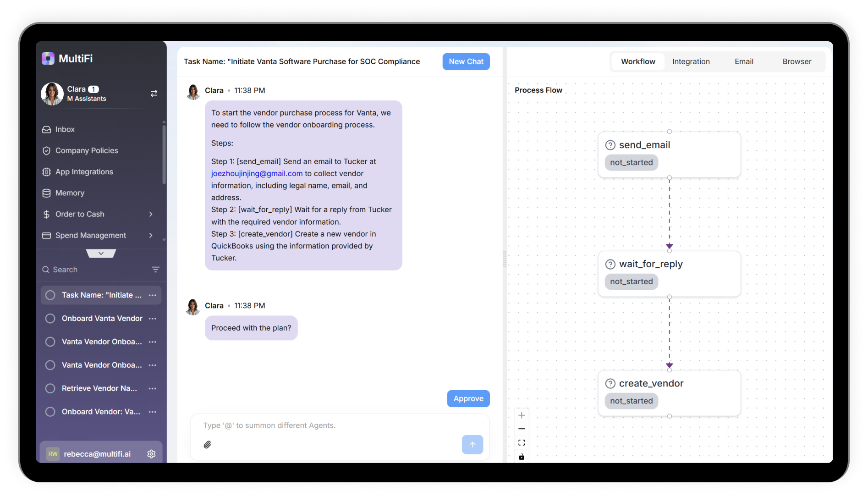The width and height of the screenshot is (868, 497).
Task: Switch to the Browser tab
Action: 797,61
